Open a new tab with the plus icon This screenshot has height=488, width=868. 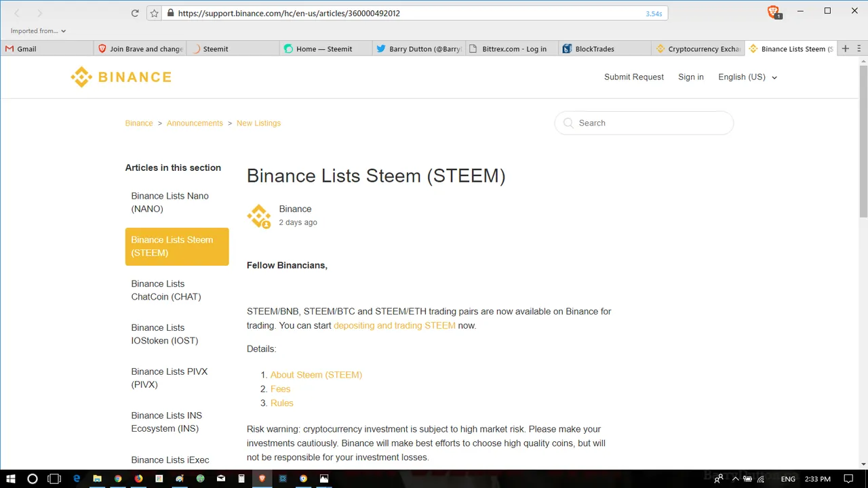tap(845, 49)
